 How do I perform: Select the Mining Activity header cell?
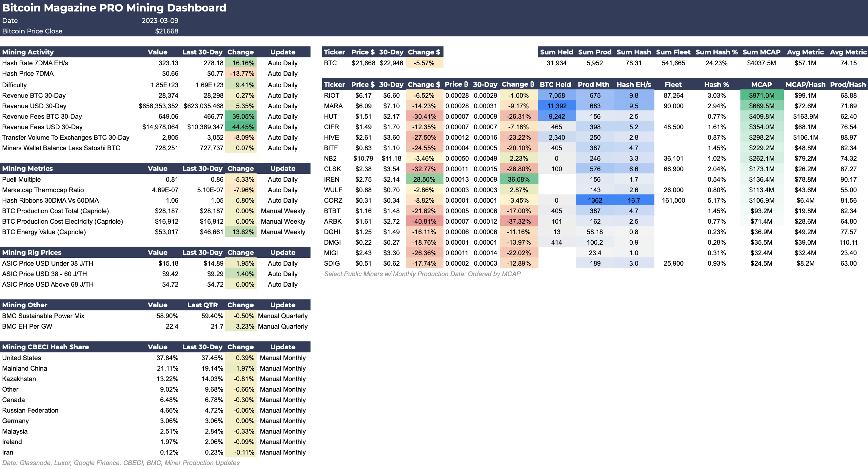(x=28, y=52)
